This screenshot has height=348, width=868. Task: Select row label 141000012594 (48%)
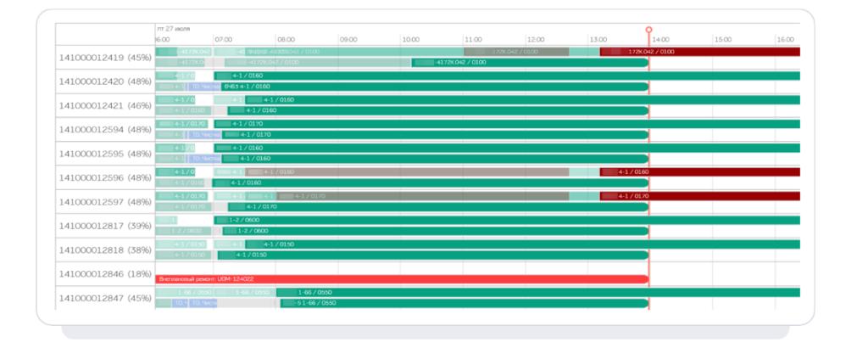(x=105, y=130)
